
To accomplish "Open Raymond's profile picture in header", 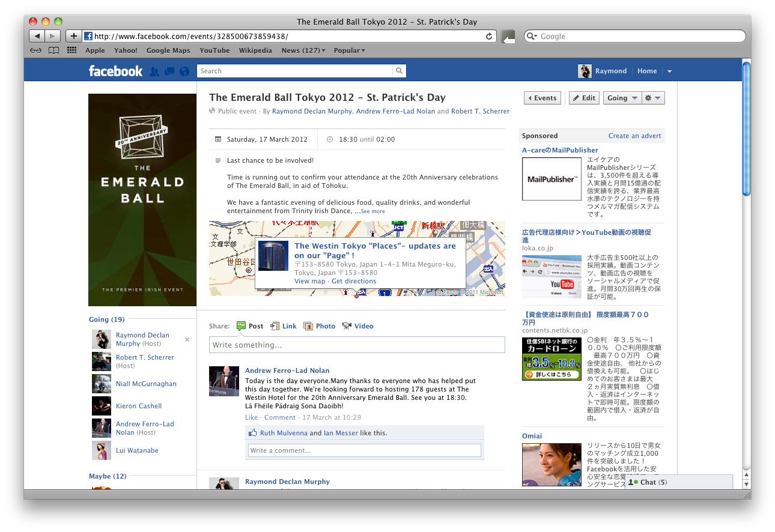I will click(x=585, y=71).
